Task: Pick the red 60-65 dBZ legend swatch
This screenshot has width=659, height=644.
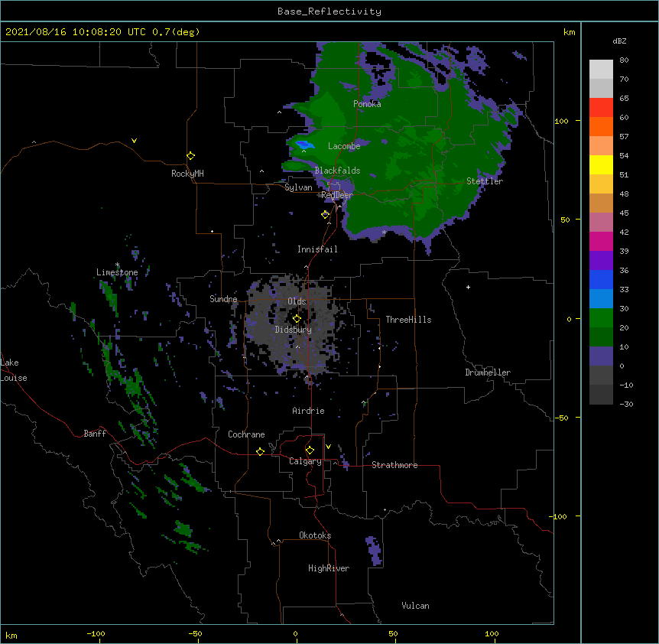Action: tap(601, 107)
